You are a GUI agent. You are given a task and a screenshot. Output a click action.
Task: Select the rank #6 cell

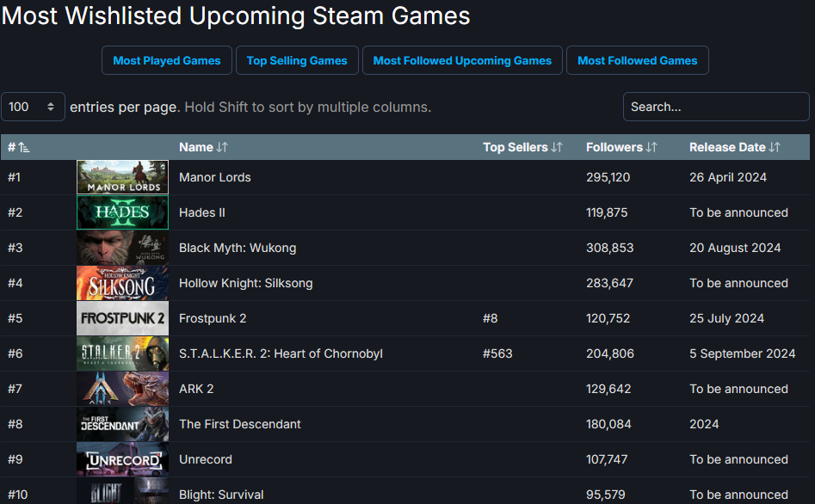coord(15,353)
